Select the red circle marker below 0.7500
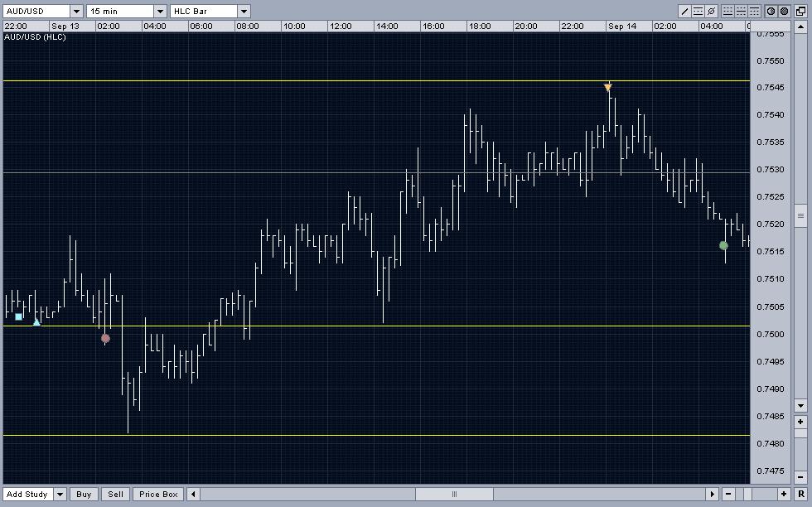 pyautogui.click(x=105, y=339)
